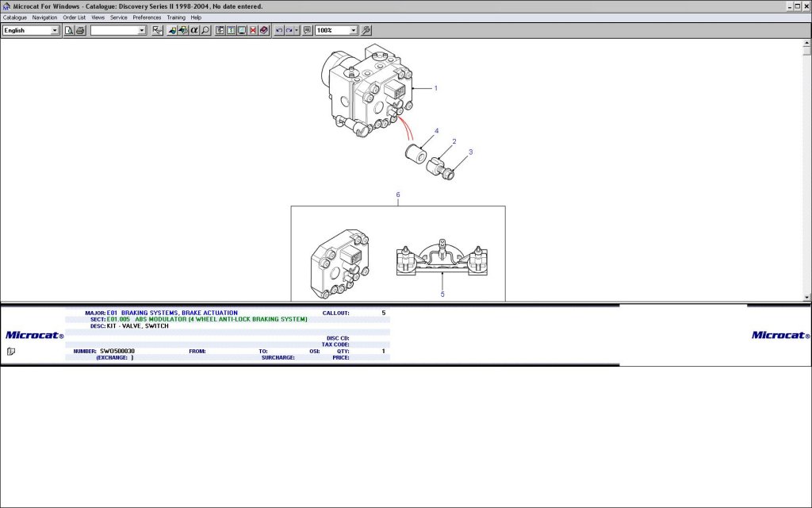This screenshot has height=508, width=812.
Task: Open the English language dropdown
Action: tap(55, 31)
